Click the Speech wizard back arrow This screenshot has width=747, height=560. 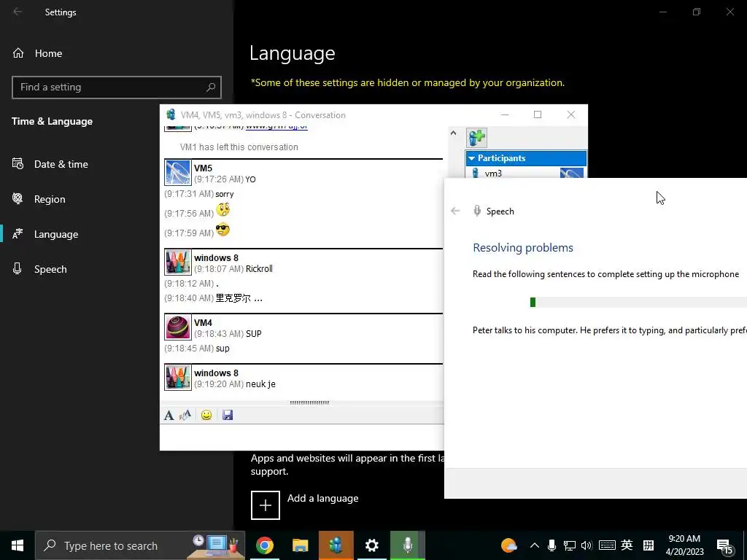point(455,211)
